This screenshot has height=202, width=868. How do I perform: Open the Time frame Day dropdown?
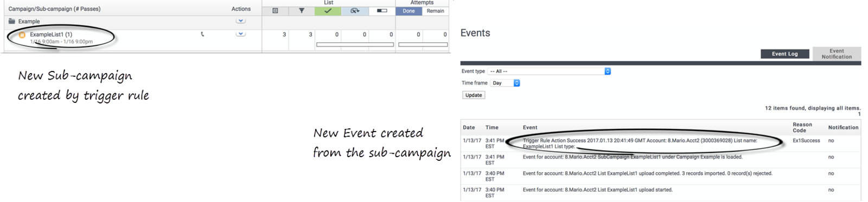point(505,83)
